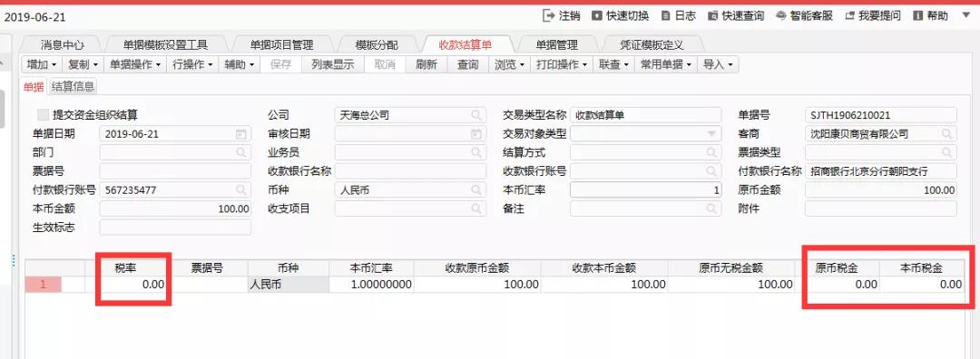Open the 联查 dropdown menu
Viewport: 980px width, 359px height.
613,64
